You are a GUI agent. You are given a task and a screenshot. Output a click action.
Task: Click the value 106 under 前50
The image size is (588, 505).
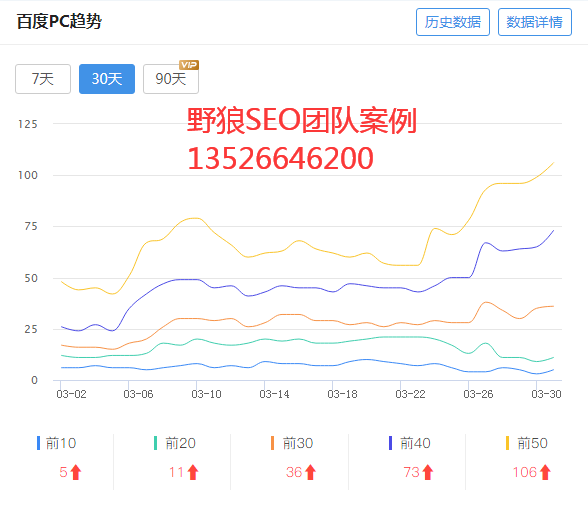point(525,472)
